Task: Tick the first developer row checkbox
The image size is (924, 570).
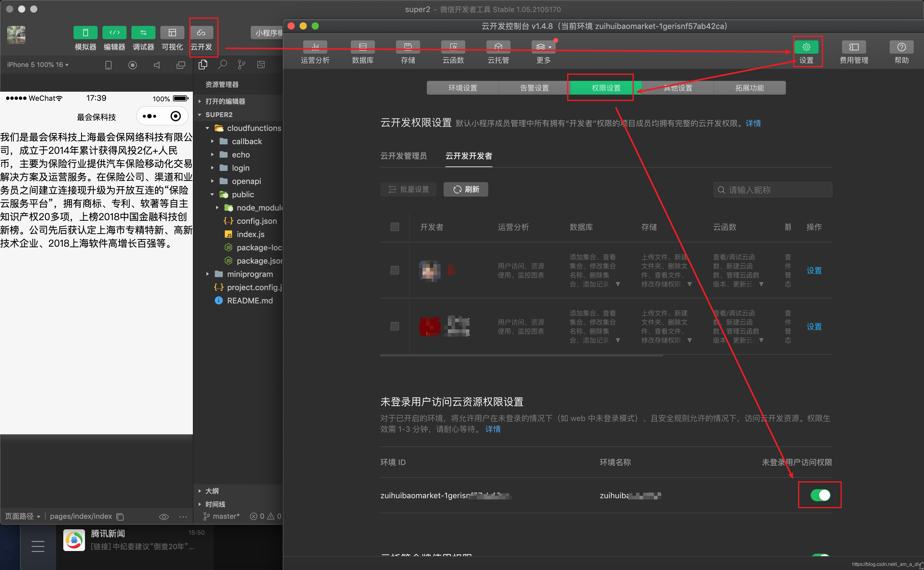Action: [394, 270]
